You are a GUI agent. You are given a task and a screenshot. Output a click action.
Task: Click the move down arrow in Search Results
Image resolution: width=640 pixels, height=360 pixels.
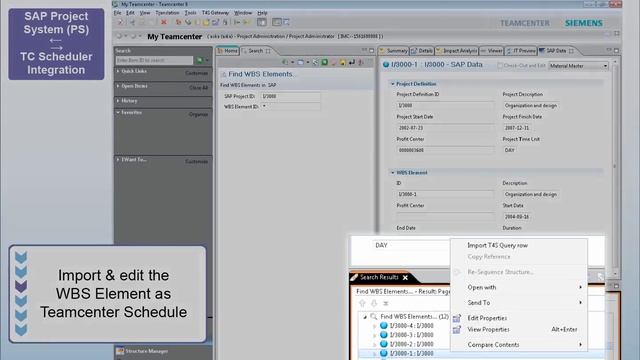[x=374, y=303]
